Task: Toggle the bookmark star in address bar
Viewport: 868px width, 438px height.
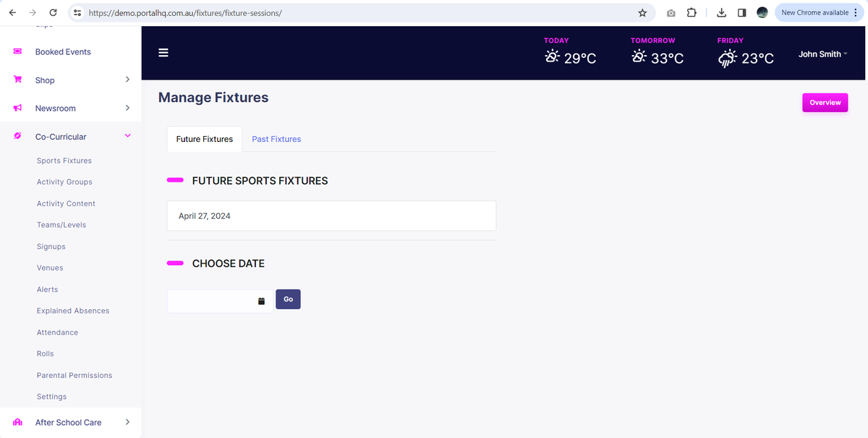Action: click(642, 12)
